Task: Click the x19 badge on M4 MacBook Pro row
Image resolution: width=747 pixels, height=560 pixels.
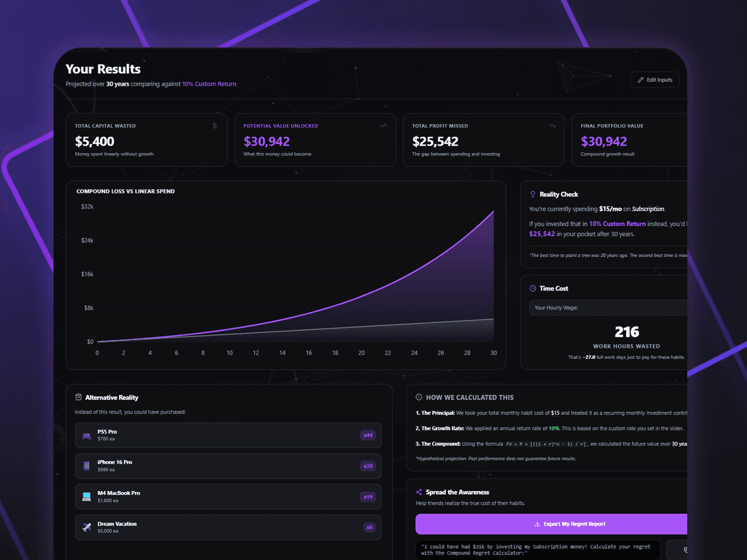Action: tap(368, 497)
